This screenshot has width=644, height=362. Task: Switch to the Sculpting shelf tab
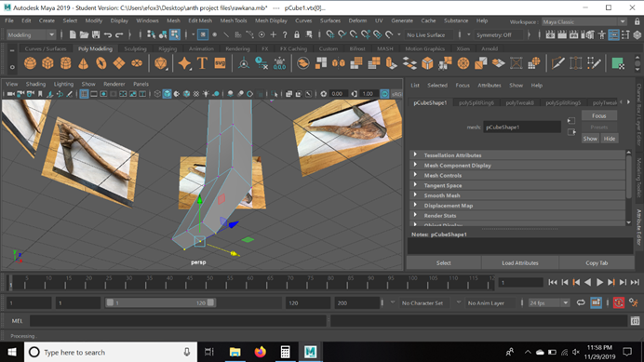(x=135, y=48)
